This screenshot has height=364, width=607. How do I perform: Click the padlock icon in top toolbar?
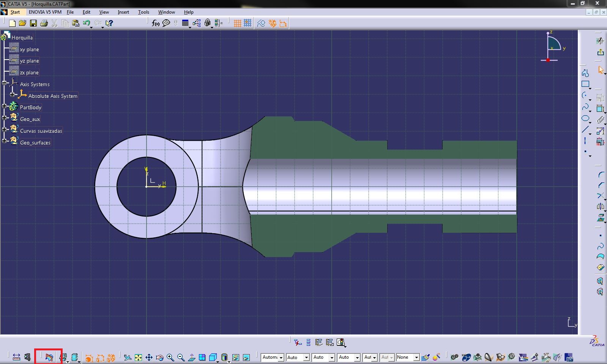(x=207, y=23)
